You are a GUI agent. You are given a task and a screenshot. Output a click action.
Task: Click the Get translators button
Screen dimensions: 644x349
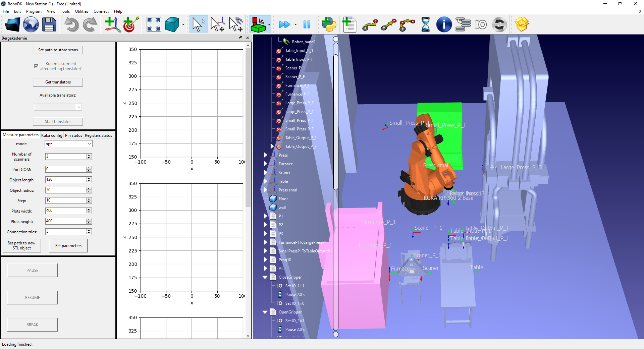(58, 82)
